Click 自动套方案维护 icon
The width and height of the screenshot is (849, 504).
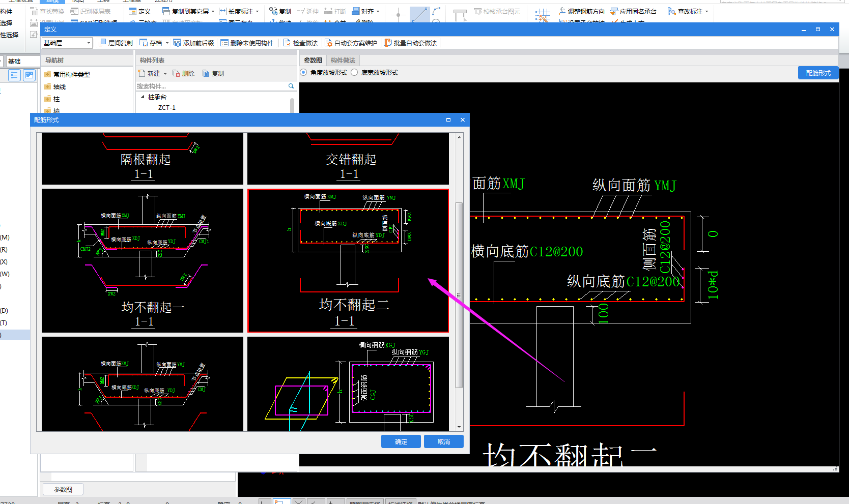[328, 43]
